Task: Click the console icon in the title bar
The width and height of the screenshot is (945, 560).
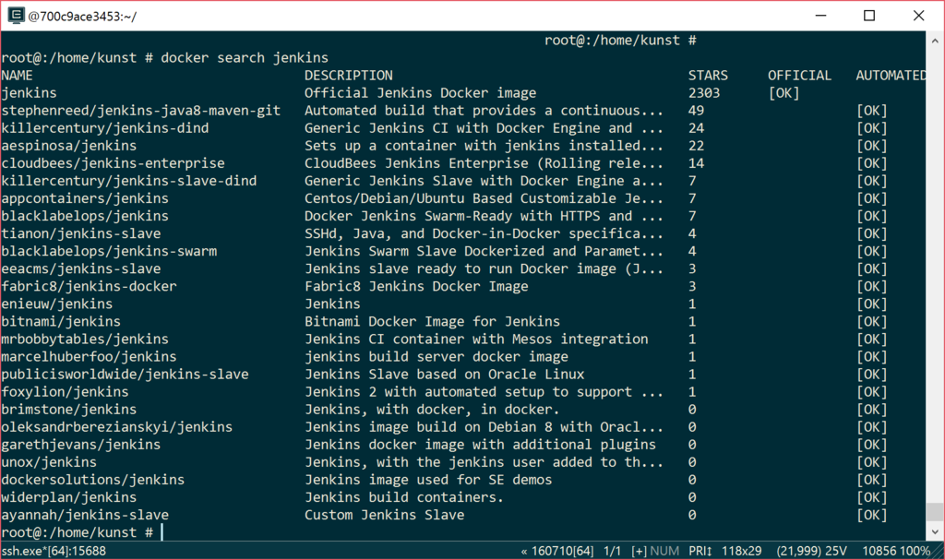Action: 17,15
